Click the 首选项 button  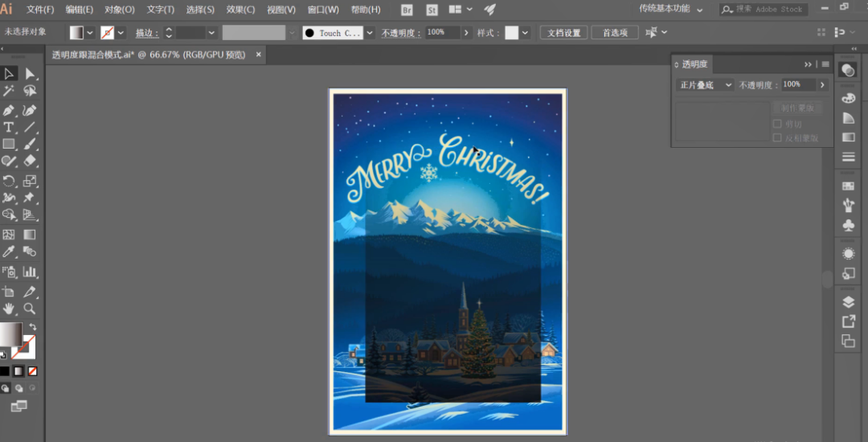[615, 33]
